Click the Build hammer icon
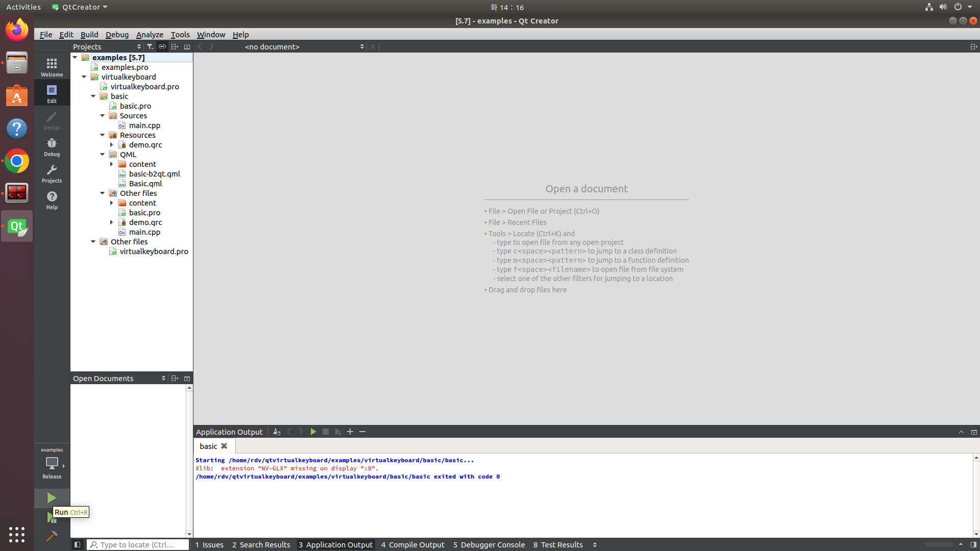The image size is (980, 551). tap(52, 536)
